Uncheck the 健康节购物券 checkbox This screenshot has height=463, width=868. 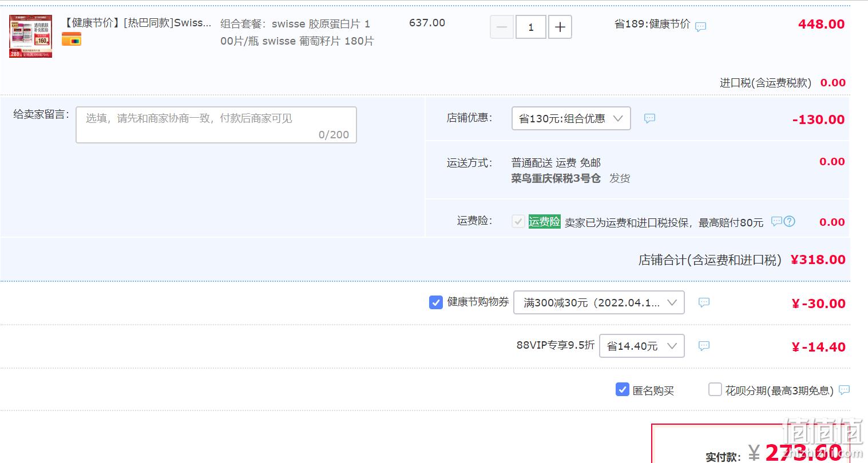[436, 302]
